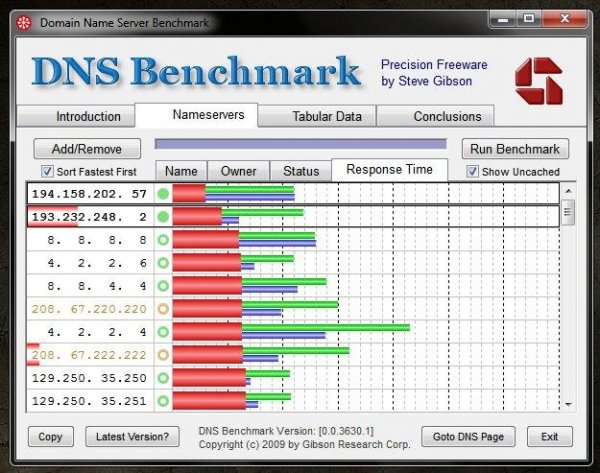Click the red snowflake app icon in title bar
600x473 pixels.
point(24,23)
